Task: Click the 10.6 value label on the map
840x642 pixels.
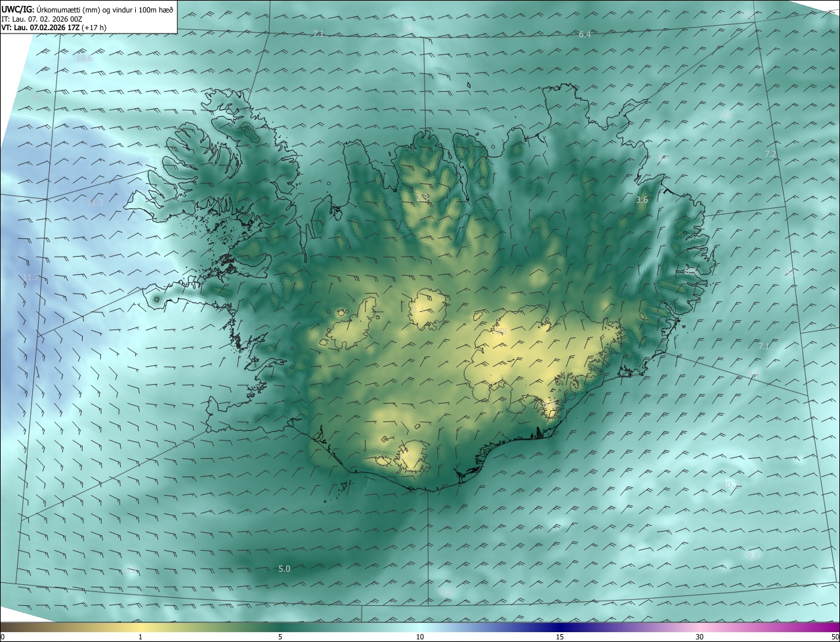Action: coord(84,58)
